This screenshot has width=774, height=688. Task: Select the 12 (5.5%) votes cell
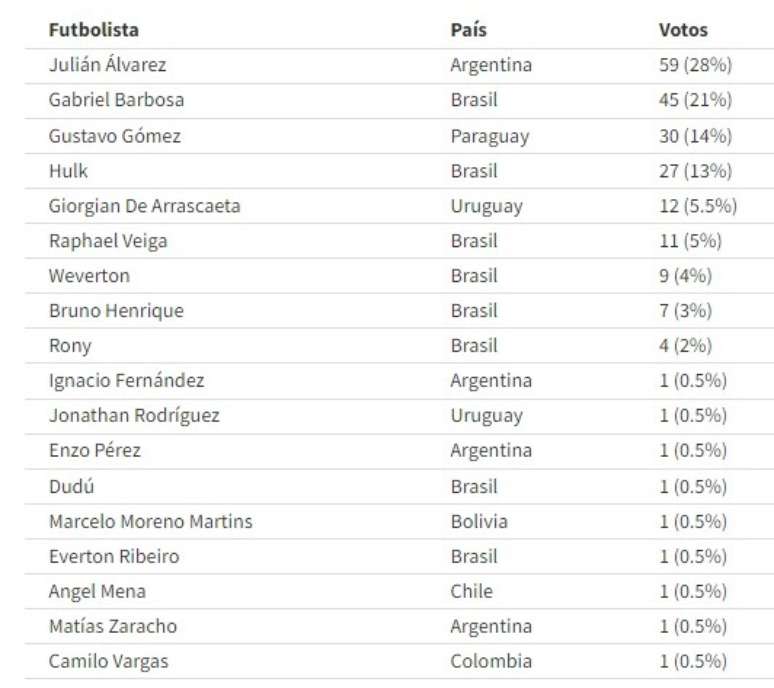tap(698, 206)
